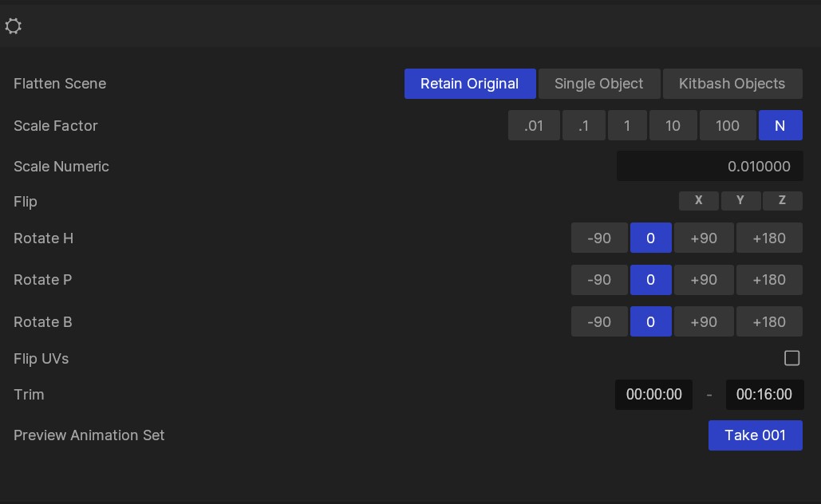Set Rotate P to +90
The image size is (821, 504).
(703, 280)
